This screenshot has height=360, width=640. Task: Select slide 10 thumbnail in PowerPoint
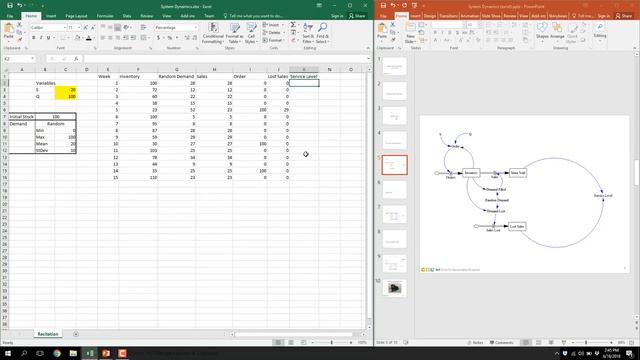(x=394, y=288)
